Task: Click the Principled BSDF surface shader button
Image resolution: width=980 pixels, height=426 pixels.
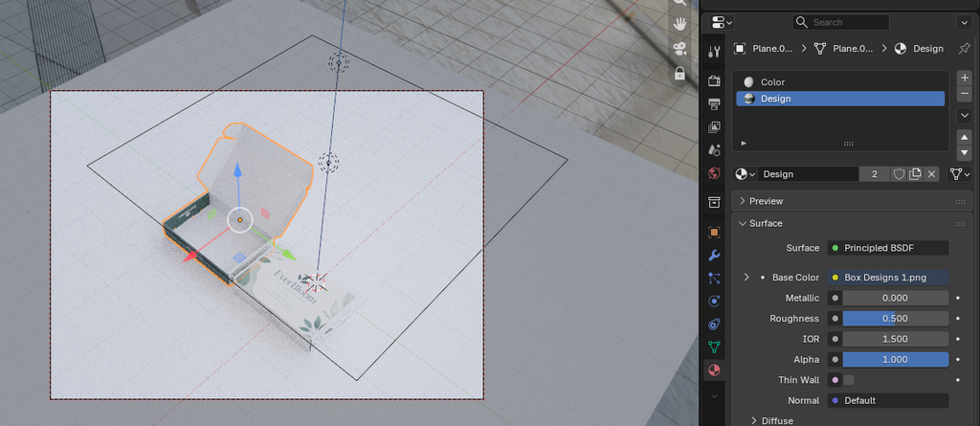Action: pos(887,248)
